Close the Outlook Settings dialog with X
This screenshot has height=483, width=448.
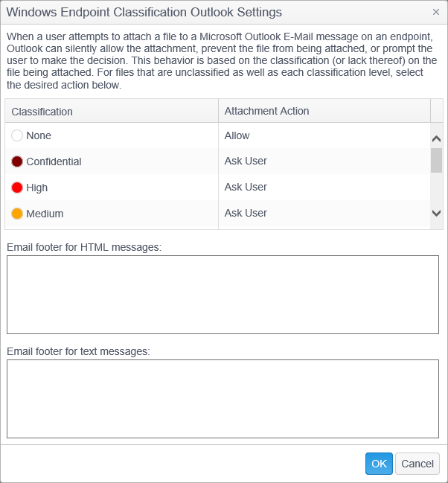click(x=436, y=12)
